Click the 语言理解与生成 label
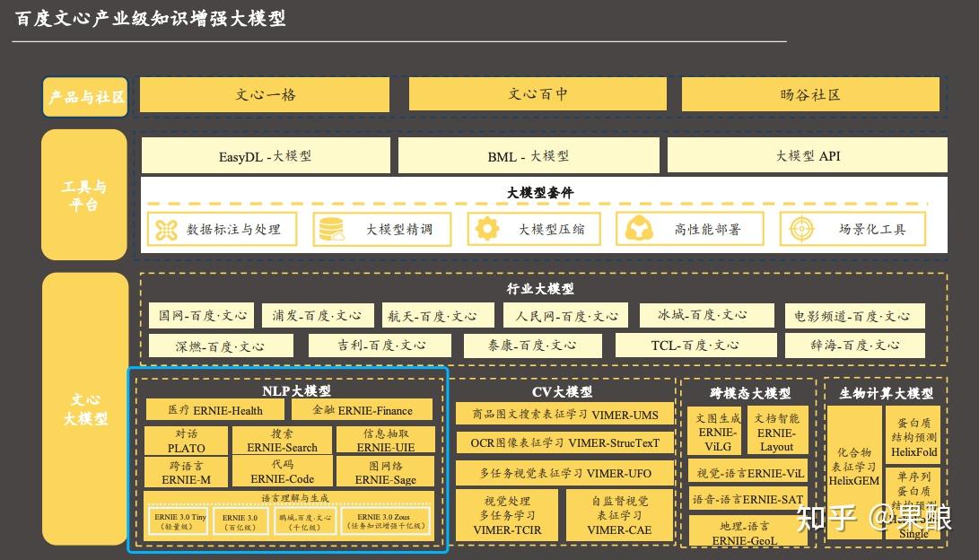 point(294,498)
